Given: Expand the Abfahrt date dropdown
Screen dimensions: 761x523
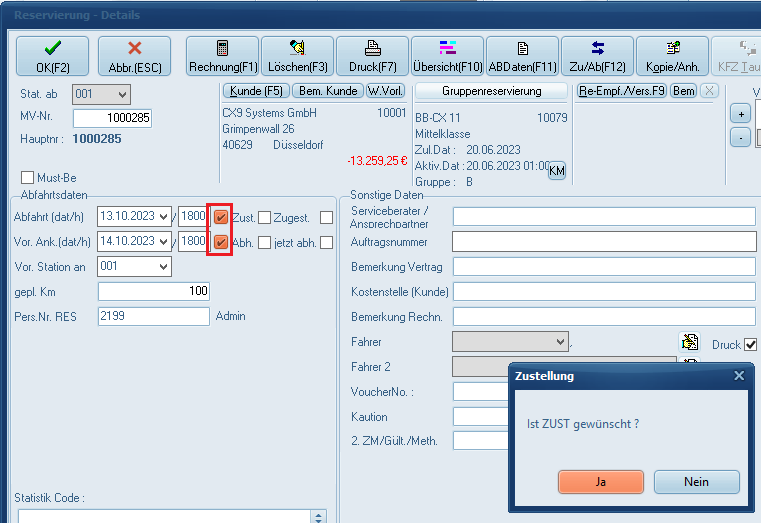Looking at the screenshot, I should 163,217.
